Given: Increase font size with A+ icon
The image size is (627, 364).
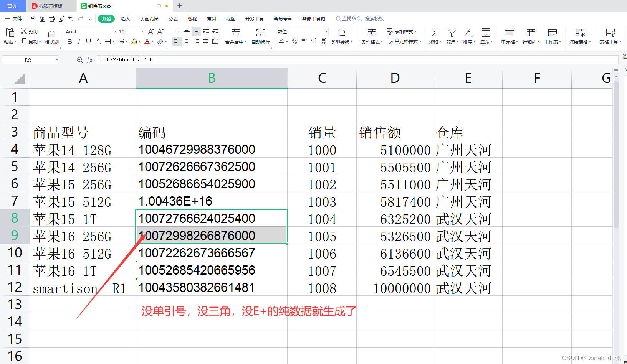Looking at the screenshot, I should 151,31.
